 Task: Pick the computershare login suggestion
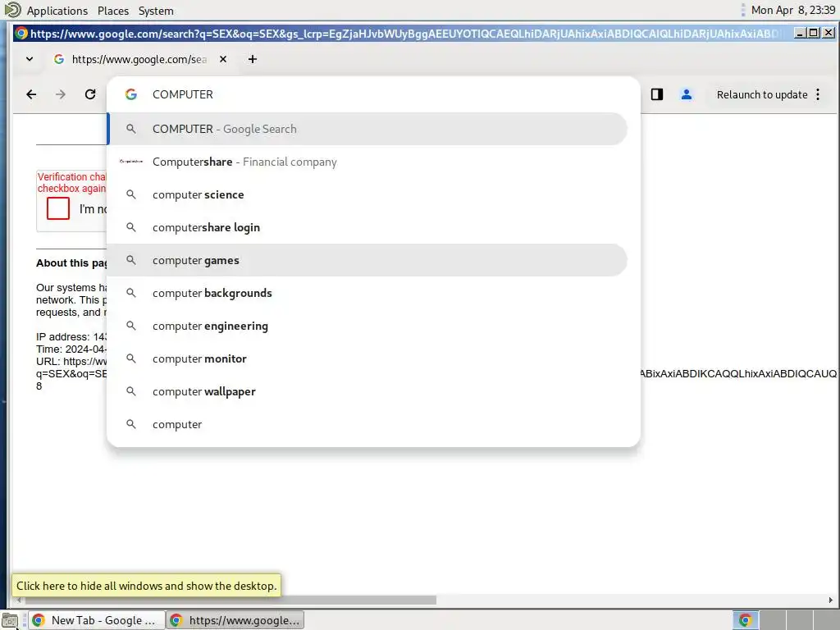(x=367, y=227)
